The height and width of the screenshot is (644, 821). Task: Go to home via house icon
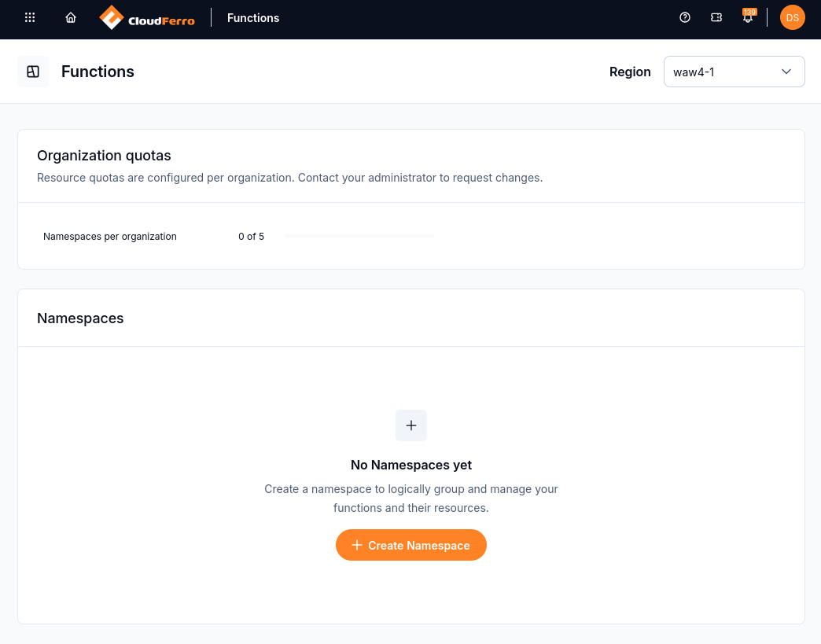(71, 18)
